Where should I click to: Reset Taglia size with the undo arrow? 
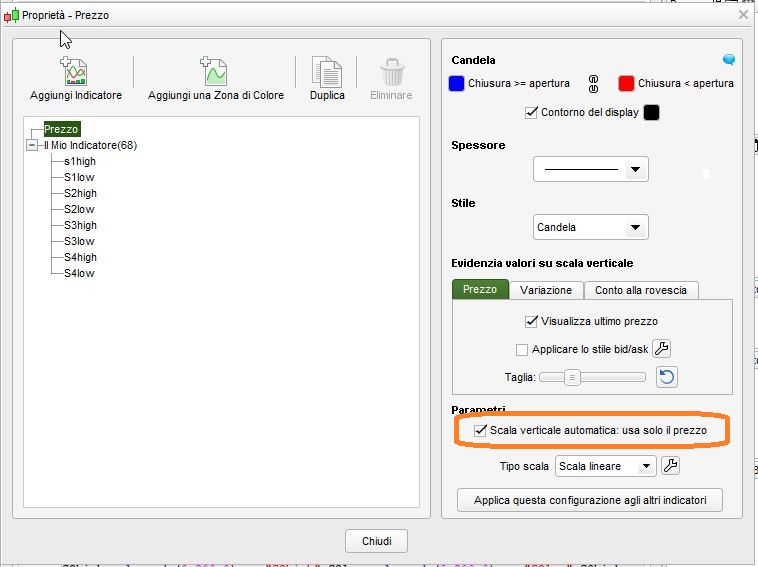tap(667, 377)
